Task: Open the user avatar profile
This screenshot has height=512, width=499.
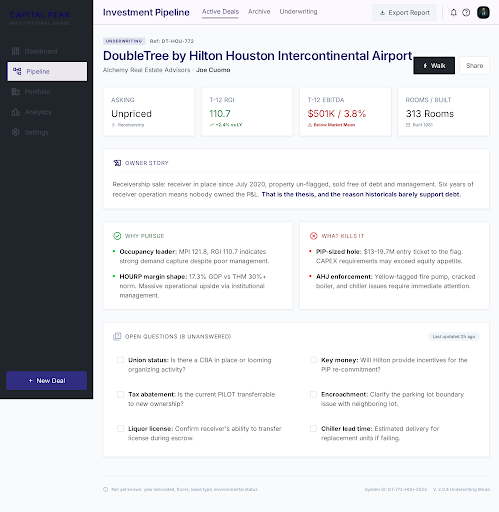Action: click(x=483, y=13)
